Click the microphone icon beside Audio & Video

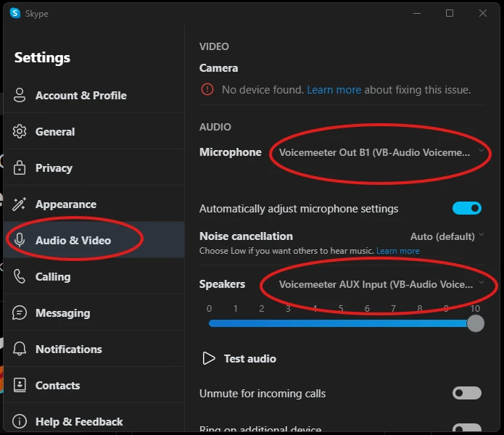[x=20, y=240]
